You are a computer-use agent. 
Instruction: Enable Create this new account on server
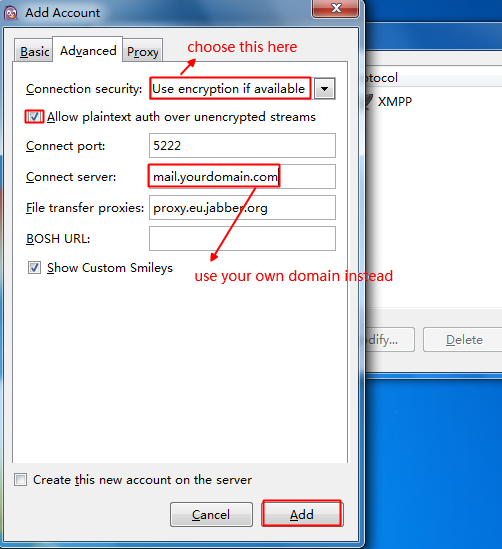[20, 479]
